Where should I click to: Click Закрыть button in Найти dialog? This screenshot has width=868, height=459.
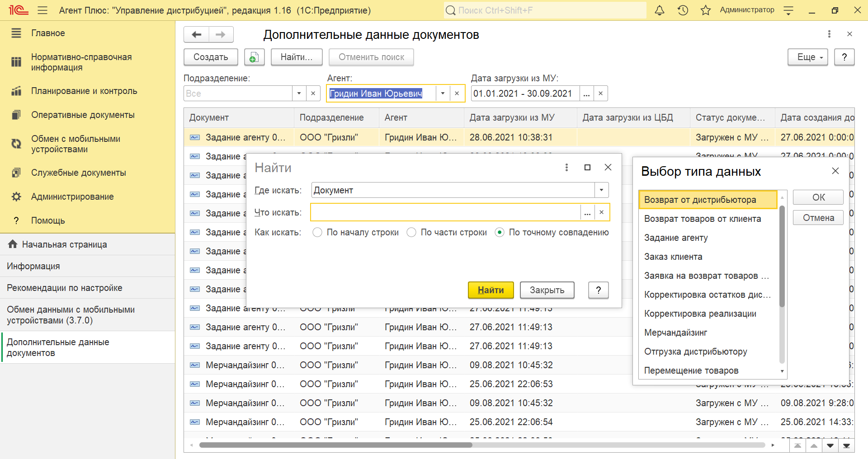coord(547,290)
